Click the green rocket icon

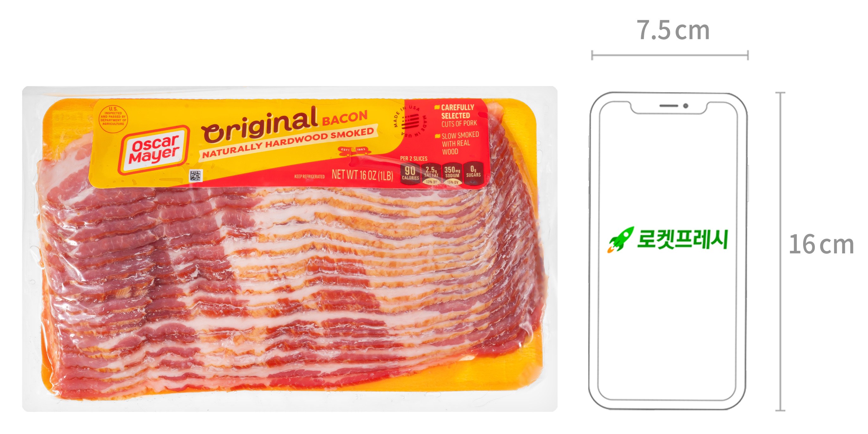[x=620, y=239]
